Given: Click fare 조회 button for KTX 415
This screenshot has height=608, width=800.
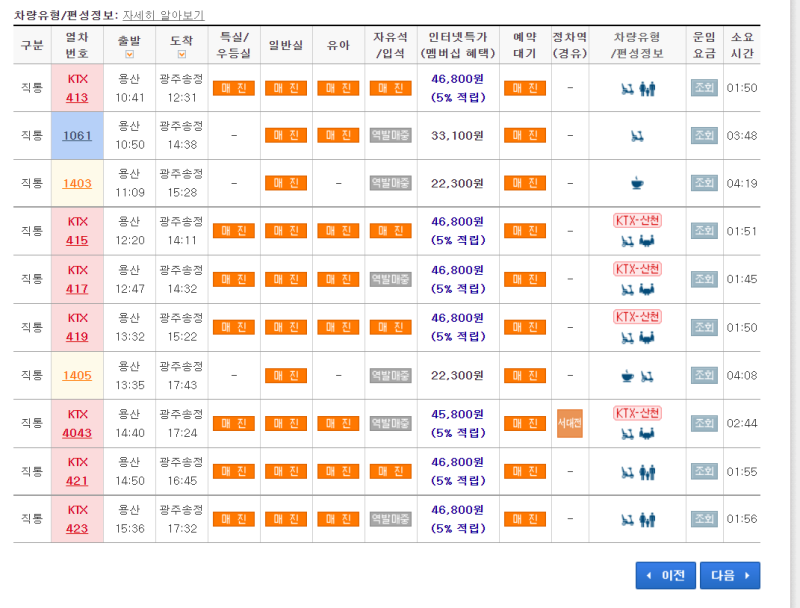Looking at the screenshot, I should [x=704, y=231].
